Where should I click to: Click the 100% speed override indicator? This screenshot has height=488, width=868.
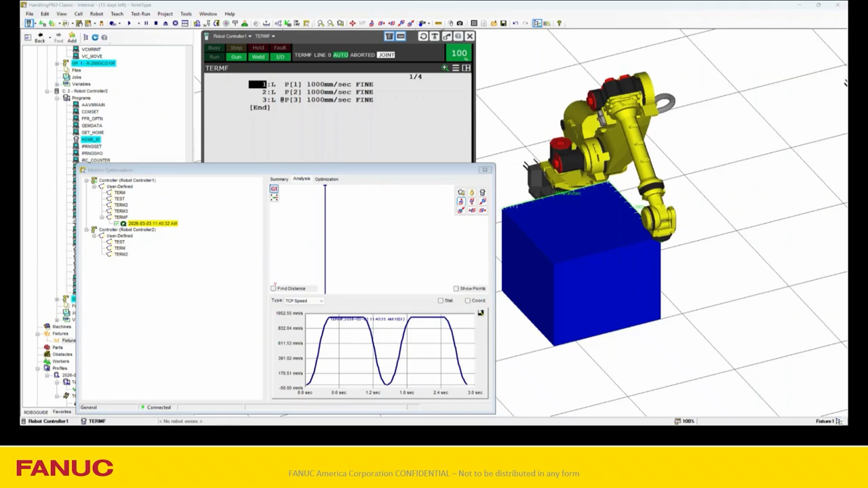click(x=459, y=53)
